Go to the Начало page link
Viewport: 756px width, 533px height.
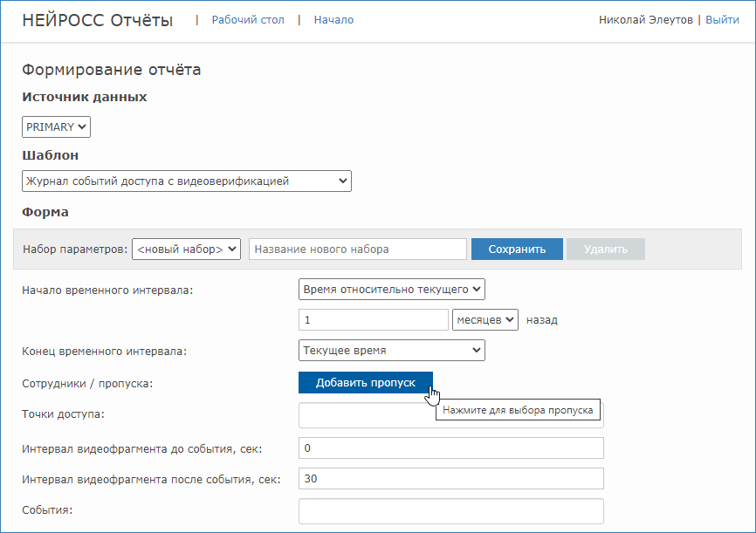pos(333,20)
